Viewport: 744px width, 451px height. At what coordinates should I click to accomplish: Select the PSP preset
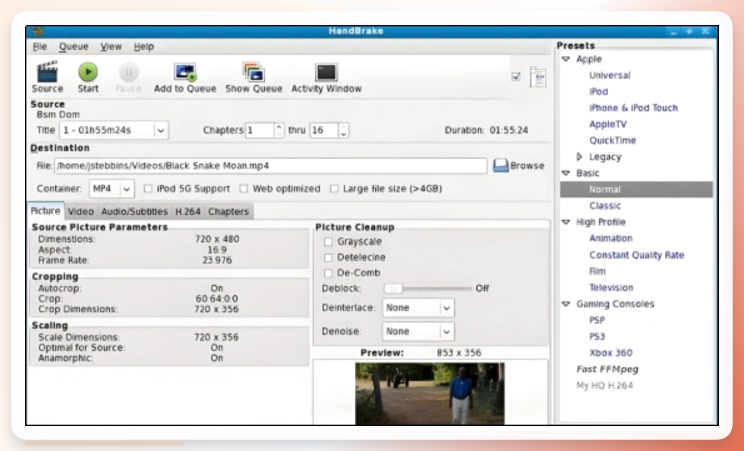(x=597, y=320)
